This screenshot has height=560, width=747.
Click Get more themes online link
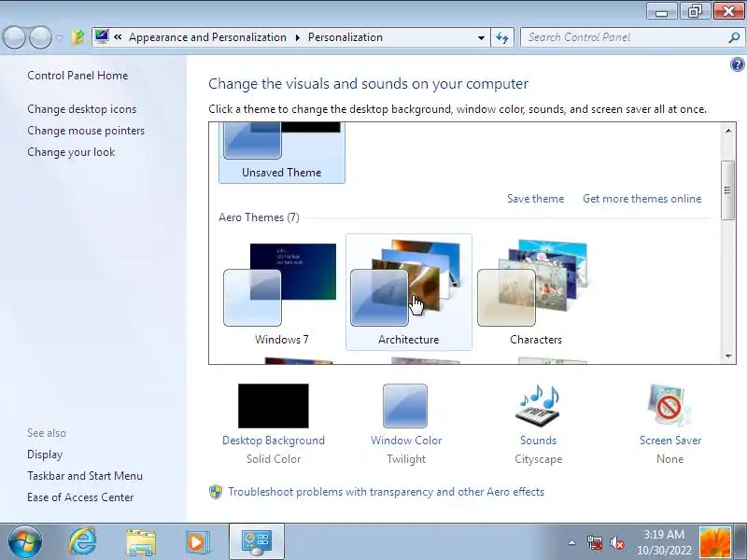click(642, 199)
